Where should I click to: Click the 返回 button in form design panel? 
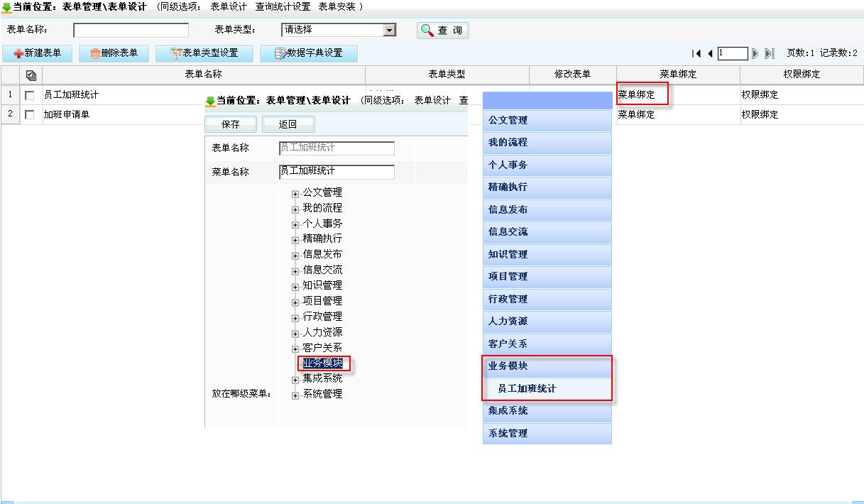point(288,124)
